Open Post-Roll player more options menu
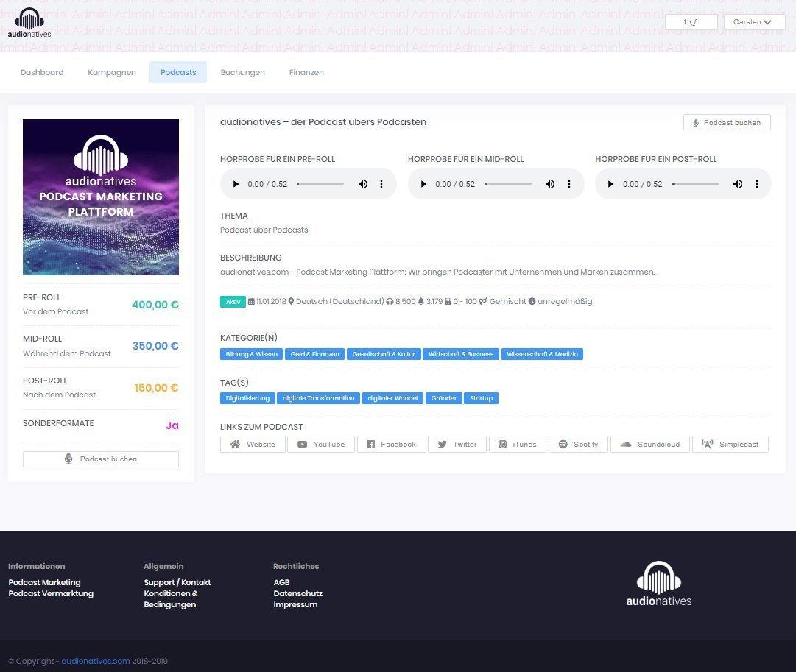This screenshot has height=672, width=796. click(756, 184)
